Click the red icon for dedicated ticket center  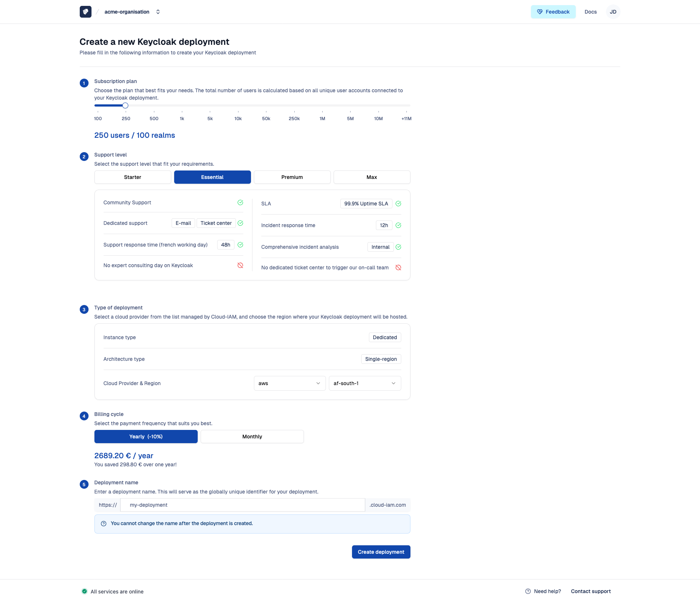398,268
